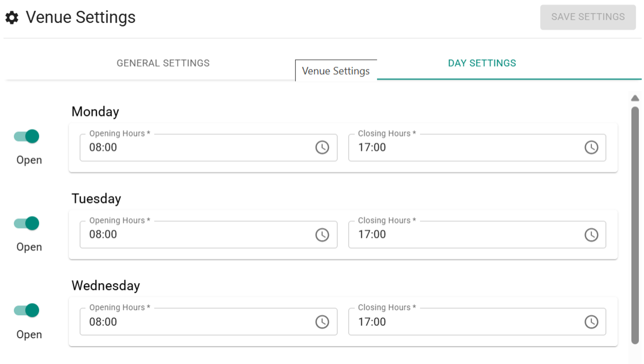
Task: Open Tuesday closing hours clock picker
Action: [591, 235]
